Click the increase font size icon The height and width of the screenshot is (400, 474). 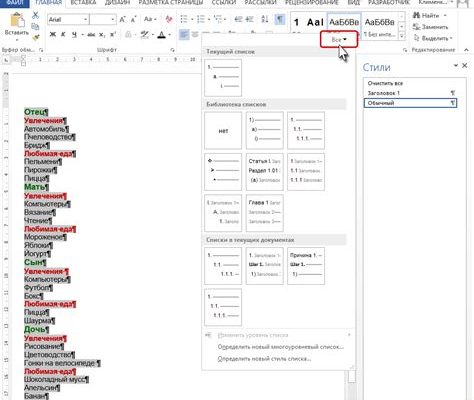[x=122, y=19]
